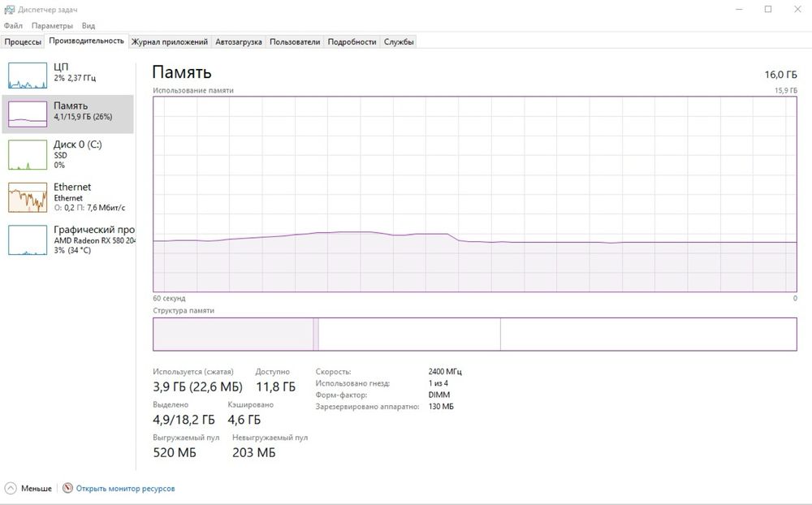Switch to the Процессы tab
Viewport: 812px width, 505px height.
[x=23, y=42]
